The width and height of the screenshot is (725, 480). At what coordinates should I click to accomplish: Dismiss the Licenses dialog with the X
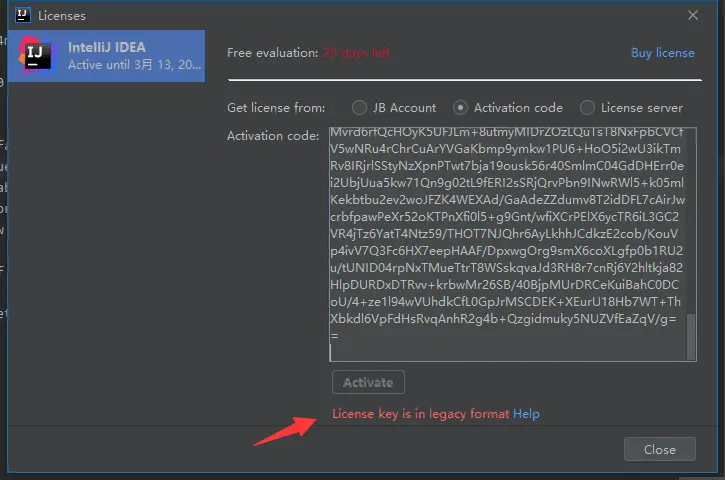click(x=693, y=15)
